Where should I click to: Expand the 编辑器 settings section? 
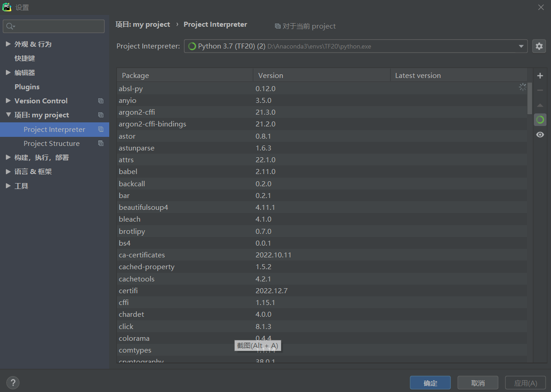(8, 73)
